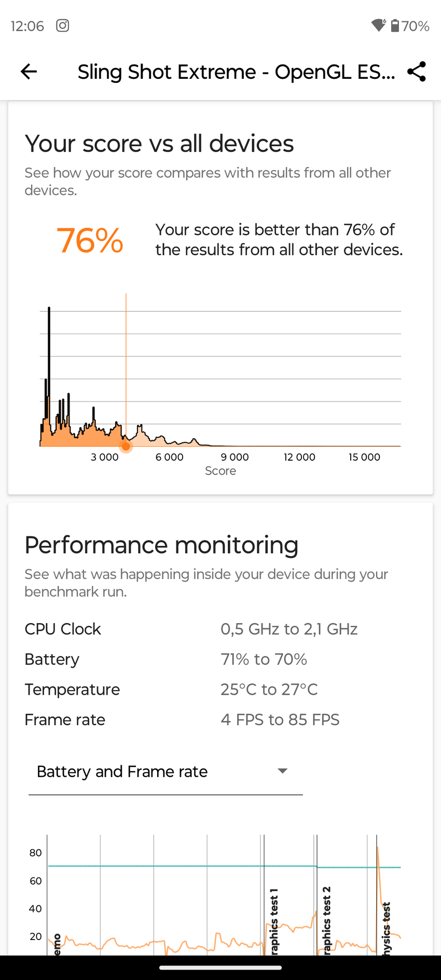Tap the CPU Clock row
The image size is (441, 980).
coord(63,629)
